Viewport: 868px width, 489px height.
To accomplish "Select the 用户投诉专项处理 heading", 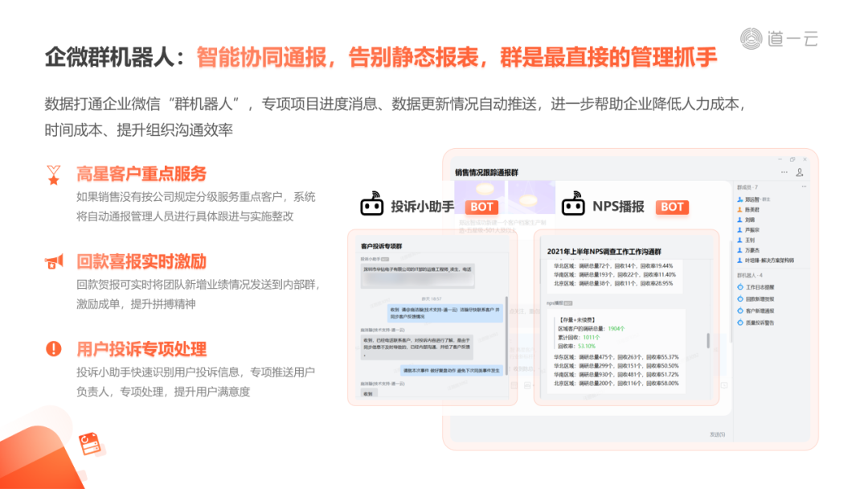I will (141, 349).
